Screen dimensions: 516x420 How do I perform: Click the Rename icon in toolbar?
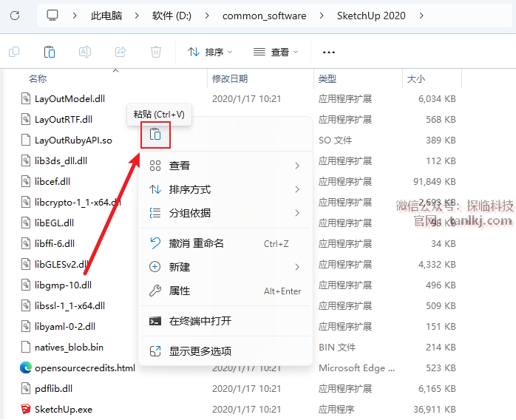84,52
